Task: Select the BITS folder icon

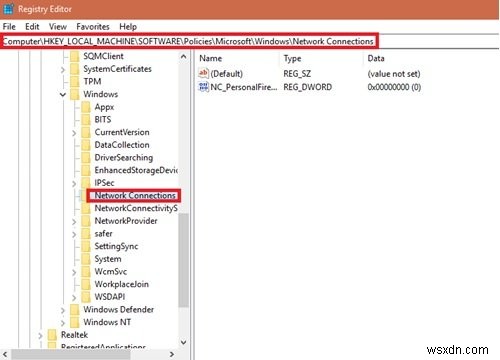Action: [86, 120]
